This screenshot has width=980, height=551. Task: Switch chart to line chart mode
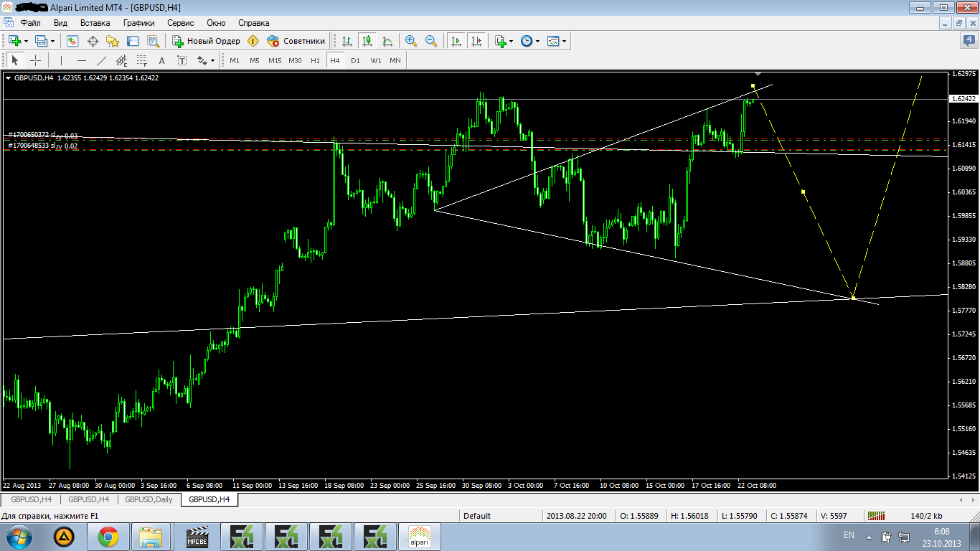pos(387,41)
